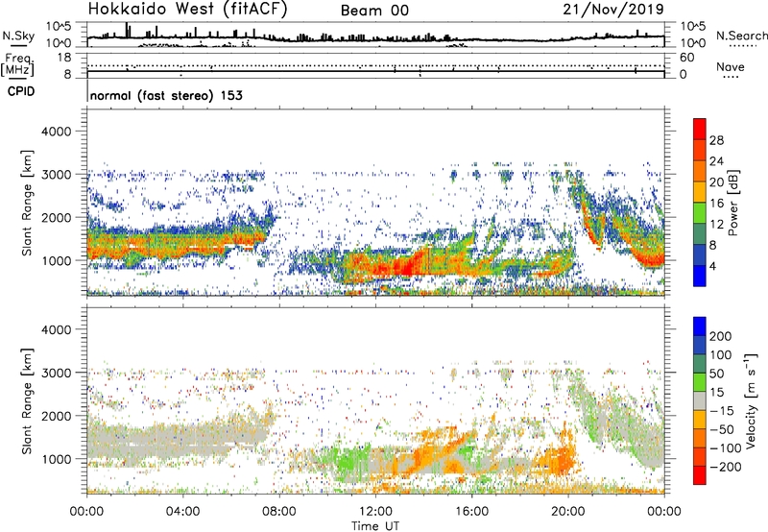Click the red high-power echo near 13:00
This screenshot has height=532, width=768.
pos(407,267)
